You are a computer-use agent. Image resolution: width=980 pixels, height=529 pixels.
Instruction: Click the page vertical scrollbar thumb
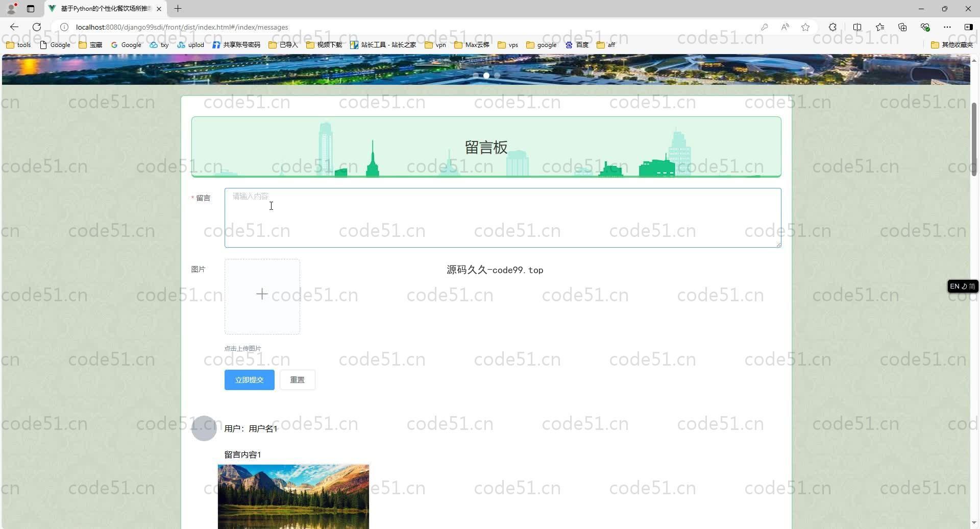(974, 139)
